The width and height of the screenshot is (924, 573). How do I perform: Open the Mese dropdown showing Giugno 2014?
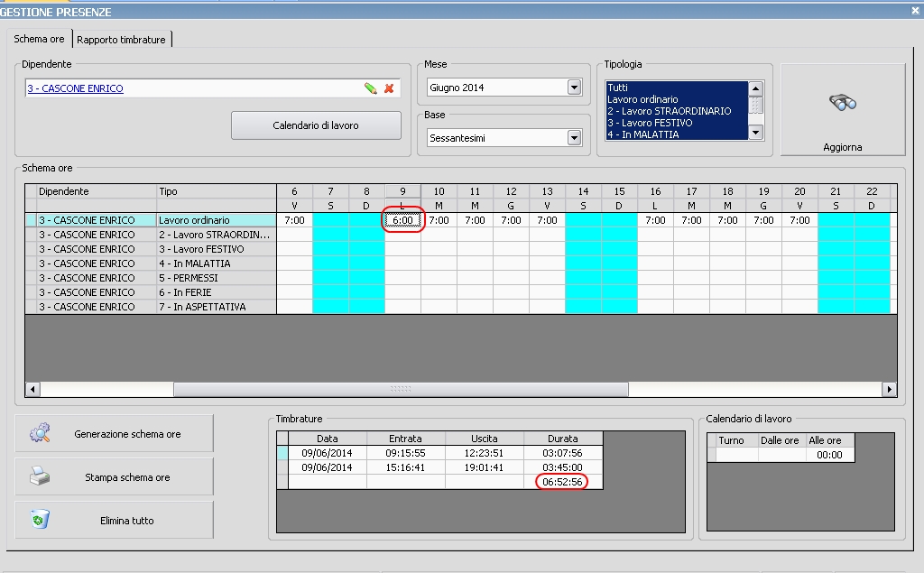[573, 88]
